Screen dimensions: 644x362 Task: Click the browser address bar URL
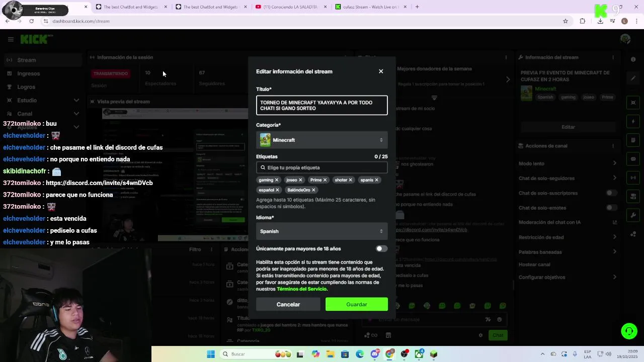[x=81, y=21]
